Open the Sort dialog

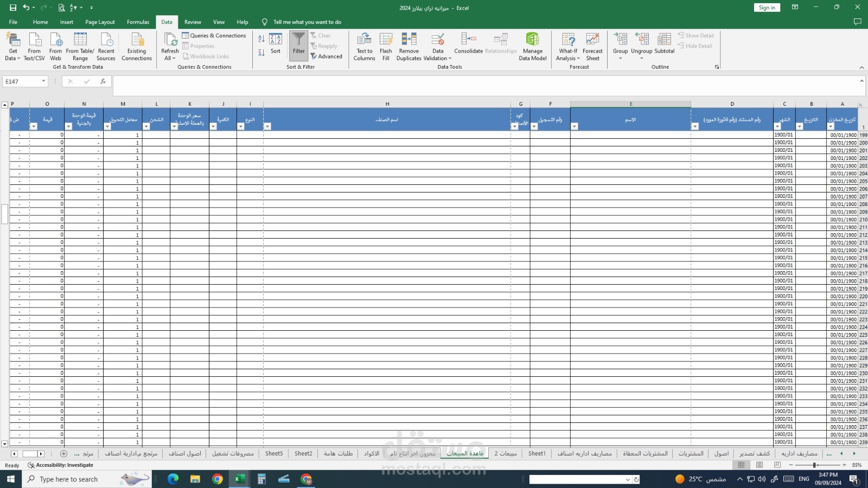click(276, 43)
